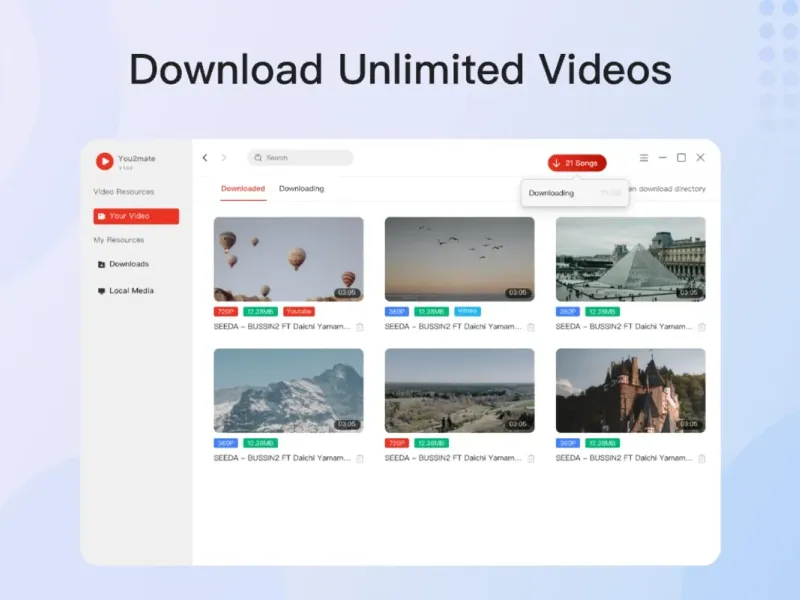Screen dimensions: 800x600
Task: Delete the snowy mountain video
Action: coord(360,459)
